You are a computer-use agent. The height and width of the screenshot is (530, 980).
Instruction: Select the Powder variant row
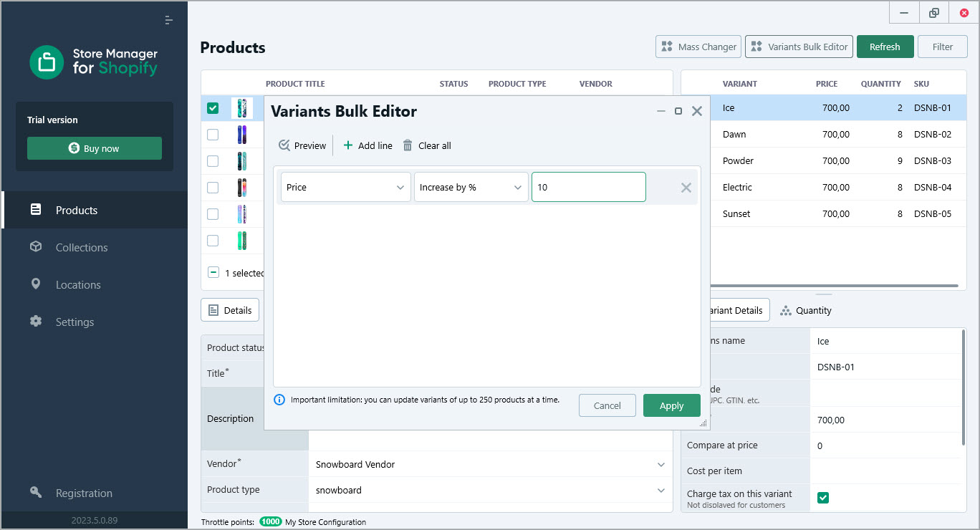838,160
